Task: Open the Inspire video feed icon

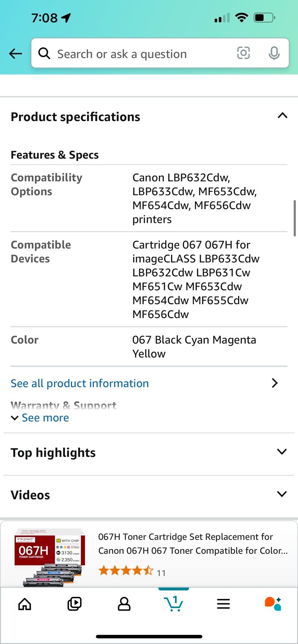Action: pos(74,604)
